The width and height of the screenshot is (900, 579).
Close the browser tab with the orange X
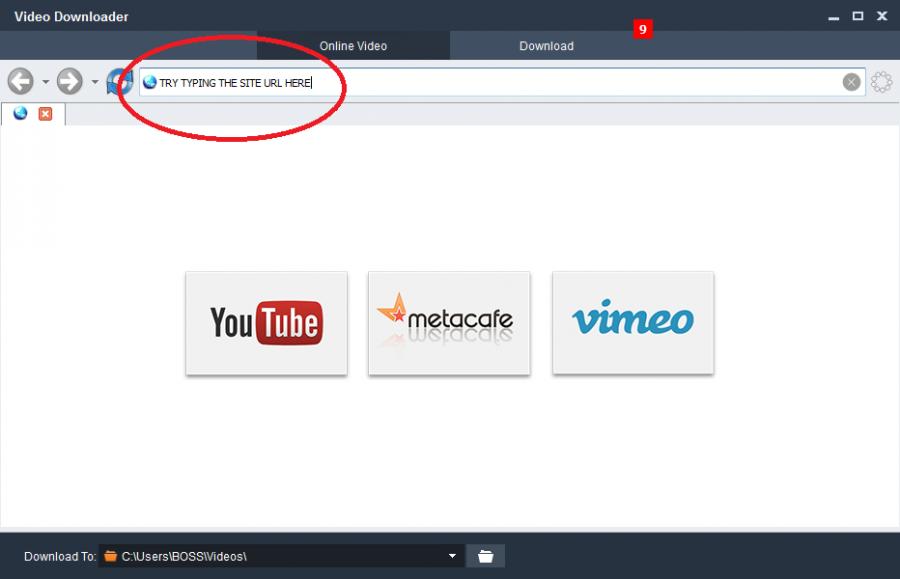click(45, 114)
